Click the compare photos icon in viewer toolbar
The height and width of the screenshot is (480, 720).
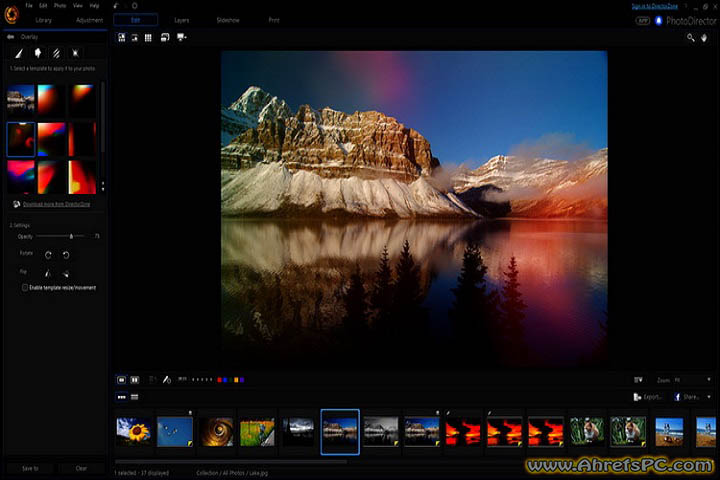click(165, 38)
